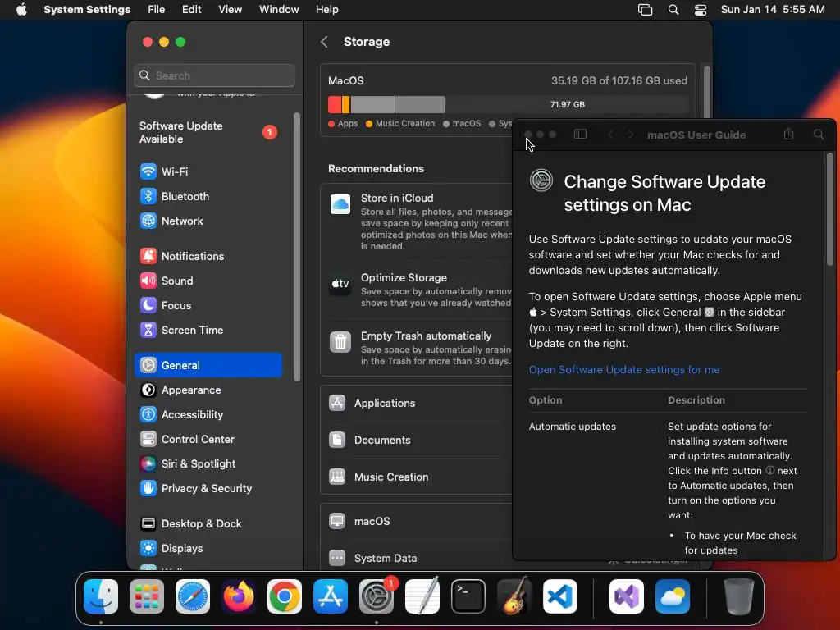Click the 71.97 GB free space bar
This screenshot has width=840, height=630.
[567, 104]
